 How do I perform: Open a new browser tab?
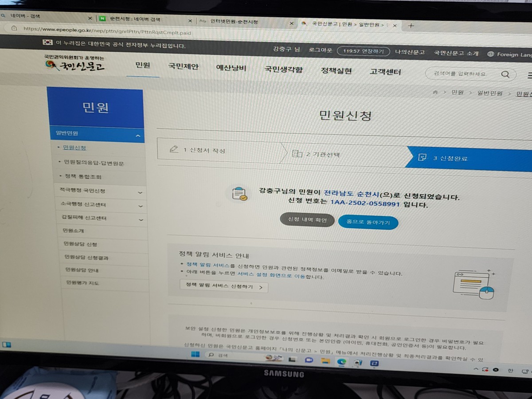click(411, 25)
